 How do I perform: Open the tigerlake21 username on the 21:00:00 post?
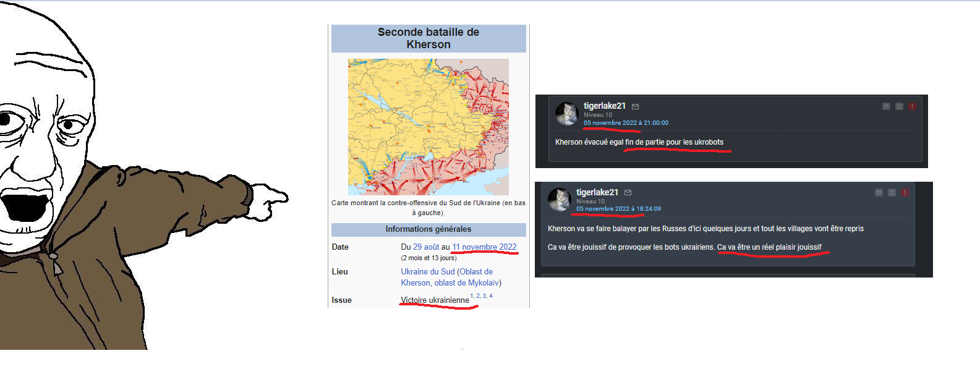(x=605, y=106)
